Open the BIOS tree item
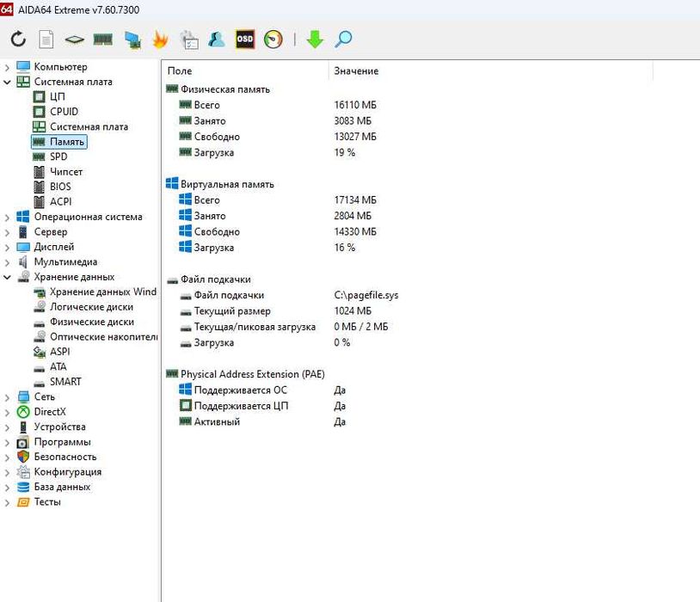 60,187
